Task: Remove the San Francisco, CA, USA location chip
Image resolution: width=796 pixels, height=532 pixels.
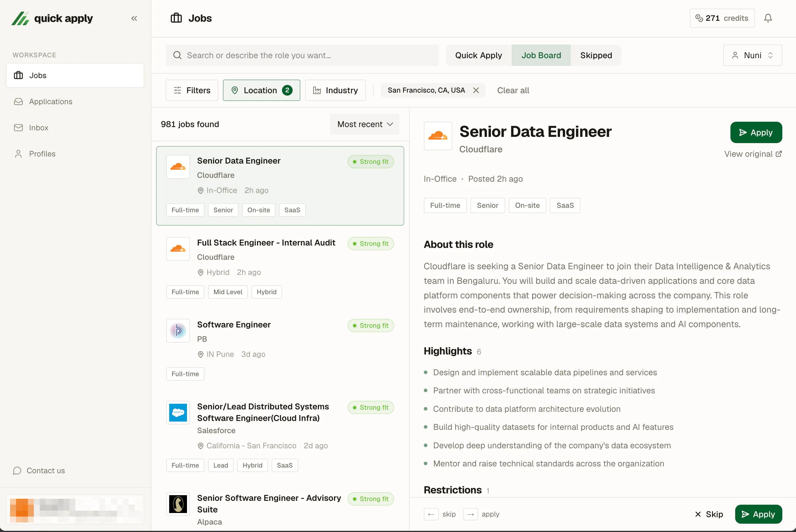Action: coord(476,90)
